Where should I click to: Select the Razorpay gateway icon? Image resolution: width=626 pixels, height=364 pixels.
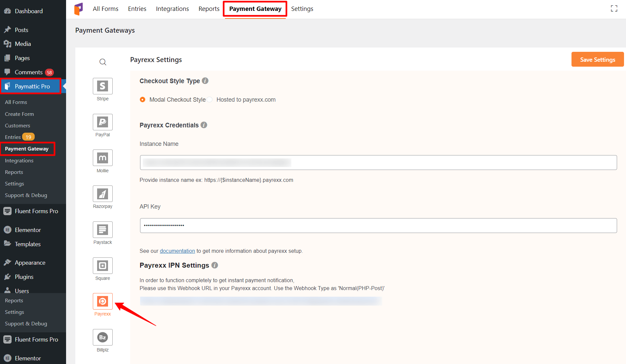pos(102,194)
